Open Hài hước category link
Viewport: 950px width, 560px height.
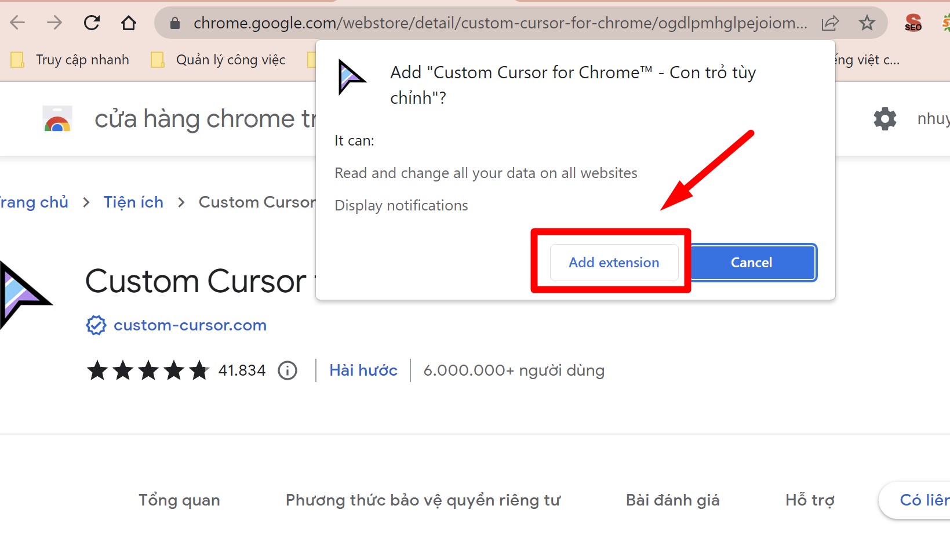[363, 370]
